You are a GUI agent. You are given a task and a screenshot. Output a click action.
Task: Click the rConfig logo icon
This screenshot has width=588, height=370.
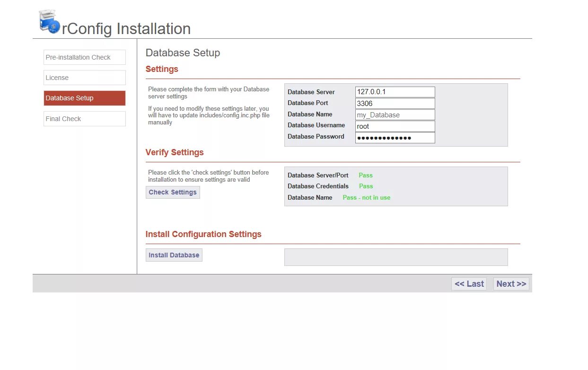[x=49, y=21]
